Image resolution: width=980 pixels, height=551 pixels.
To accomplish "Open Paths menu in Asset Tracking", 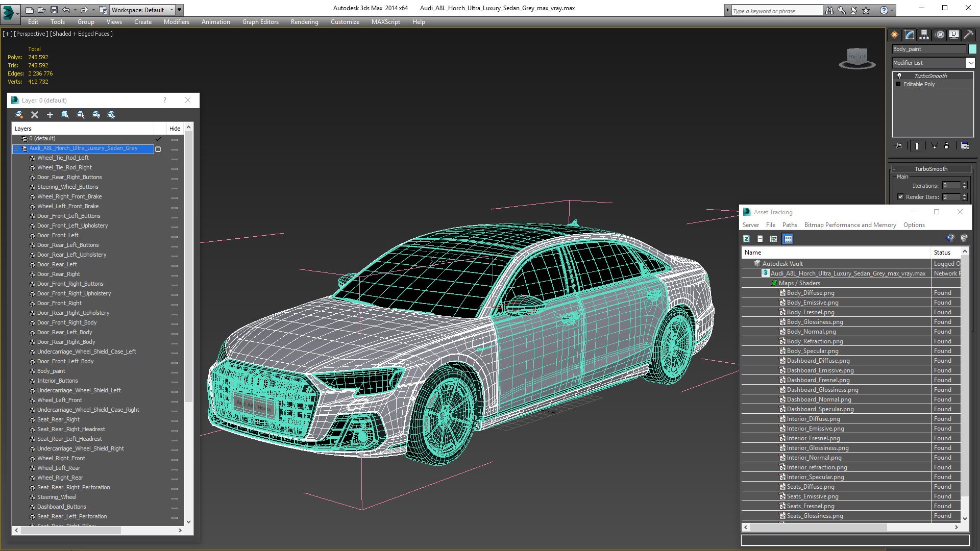I will pos(789,225).
